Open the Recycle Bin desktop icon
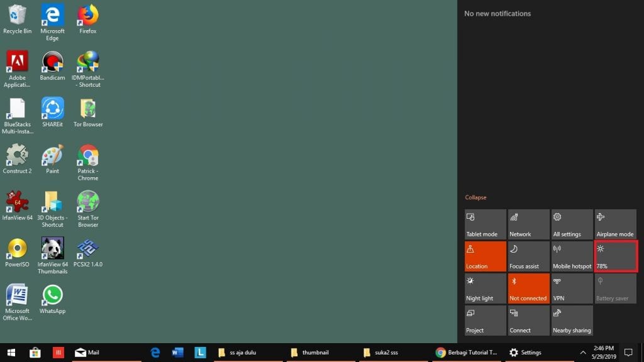 click(x=17, y=19)
